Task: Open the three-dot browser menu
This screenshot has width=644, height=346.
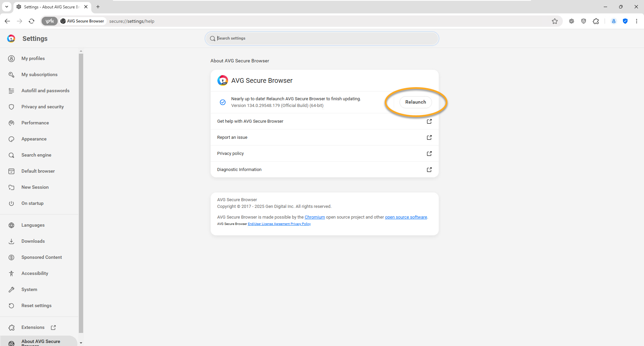Action: (636, 21)
